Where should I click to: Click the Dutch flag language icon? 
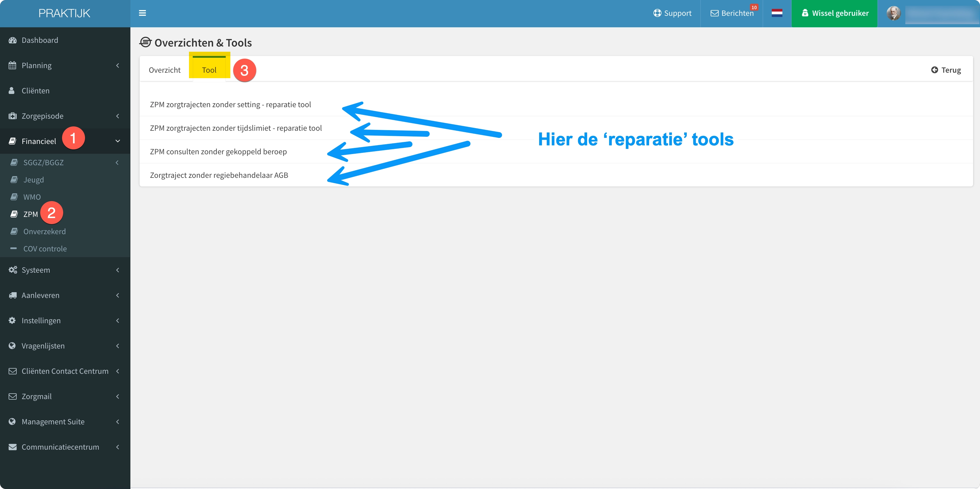[x=777, y=13]
